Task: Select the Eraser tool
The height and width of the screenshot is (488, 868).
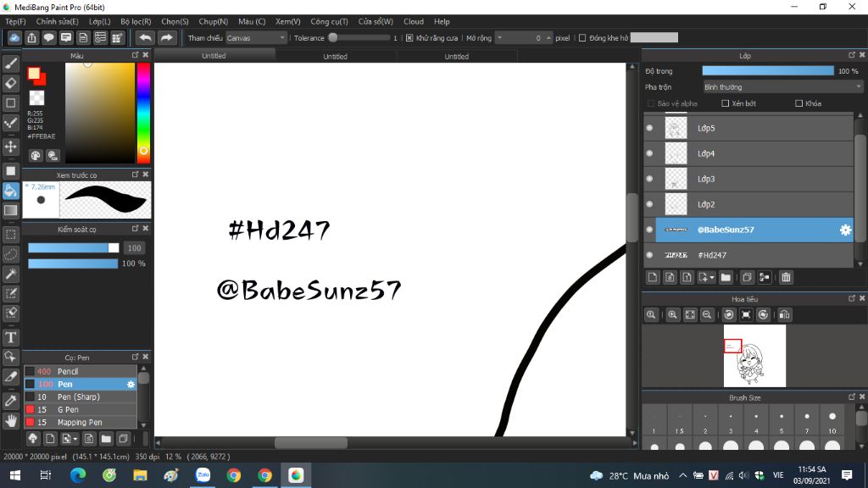Action: pyautogui.click(x=10, y=84)
